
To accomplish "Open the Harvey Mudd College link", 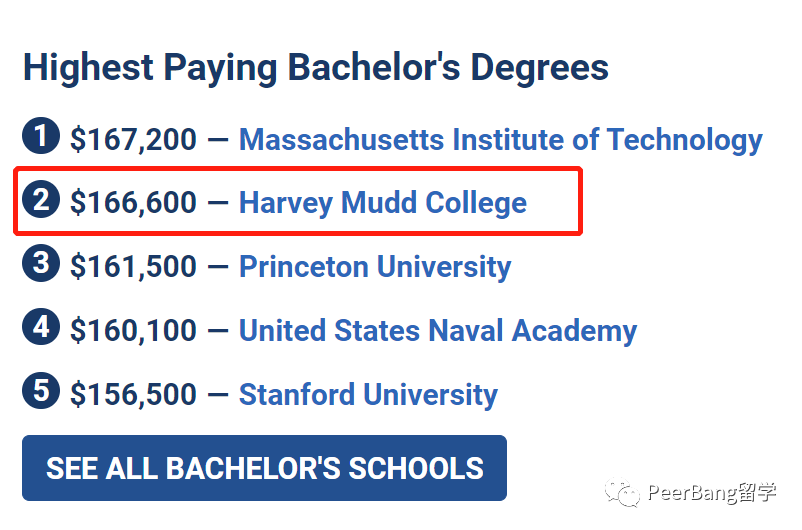I will (x=383, y=203).
